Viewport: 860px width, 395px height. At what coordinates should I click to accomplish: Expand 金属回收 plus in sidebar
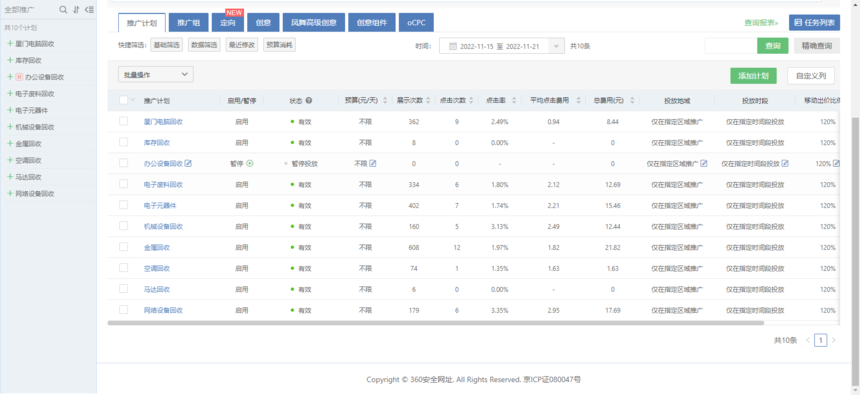click(10, 144)
